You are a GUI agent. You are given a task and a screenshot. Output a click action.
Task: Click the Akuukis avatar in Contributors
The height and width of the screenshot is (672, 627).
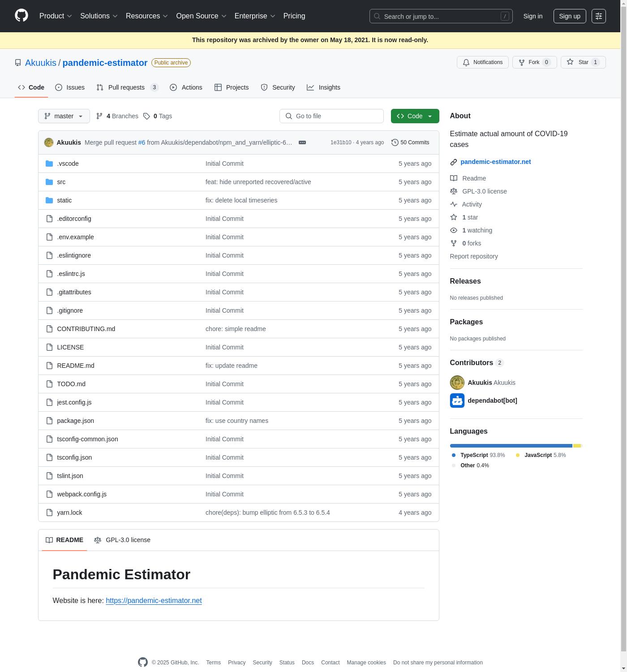[457, 383]
